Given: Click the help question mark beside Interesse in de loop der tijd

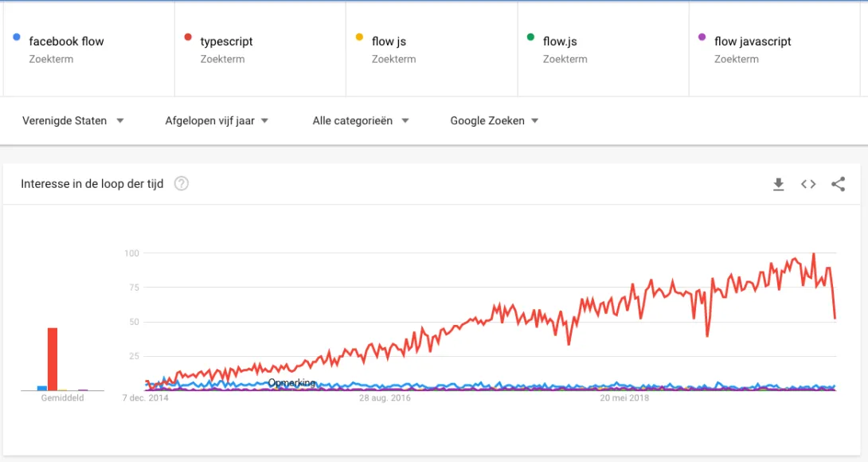Looking at the screenshot, I should (x=182, y=183).
